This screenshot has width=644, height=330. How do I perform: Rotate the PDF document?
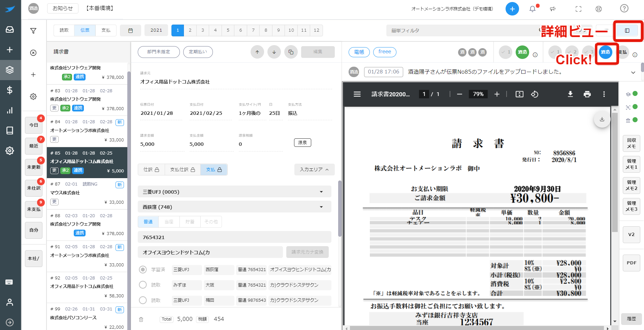(x=535, y=94)
